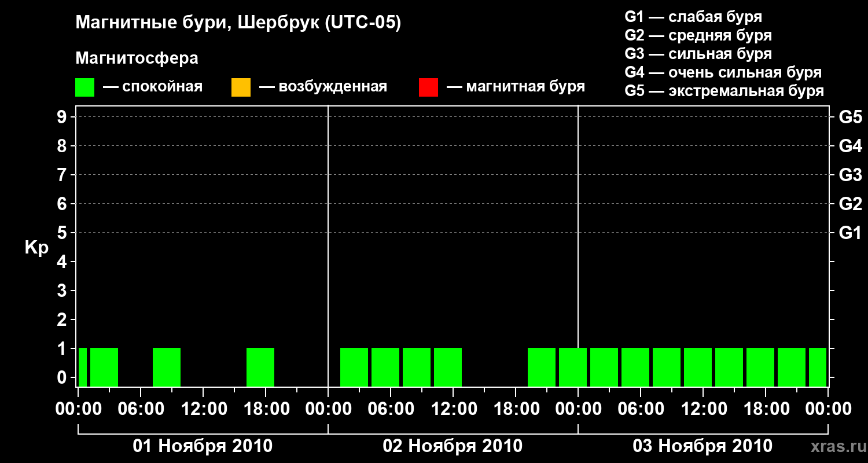Click the green спокойная legend swatch
This screenshot has height=463, width=868.
84,87
